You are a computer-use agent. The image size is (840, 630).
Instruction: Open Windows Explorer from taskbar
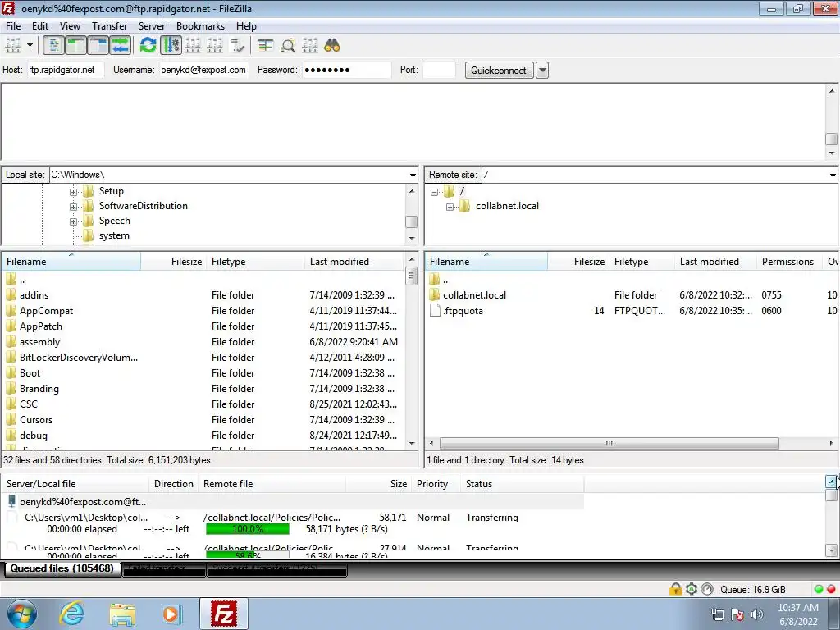point(122,614)
